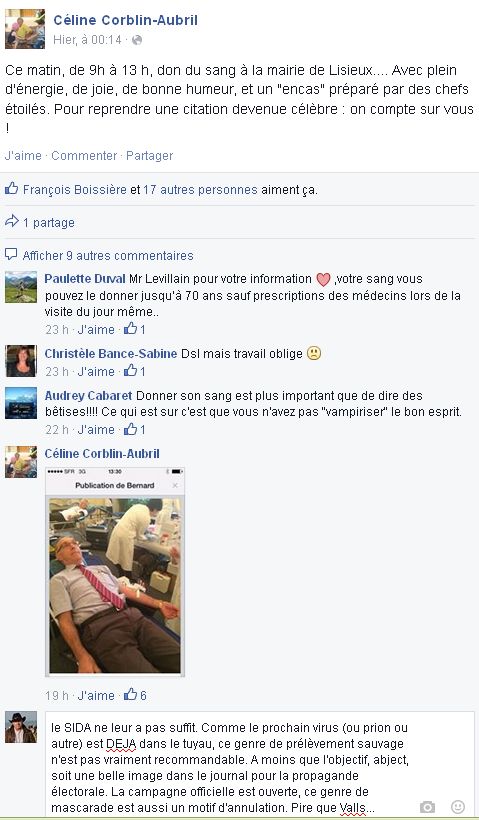The image size is (479, 820).
Task: Open the blood donation photo thumbnail
Action: [x=115, y=572]
